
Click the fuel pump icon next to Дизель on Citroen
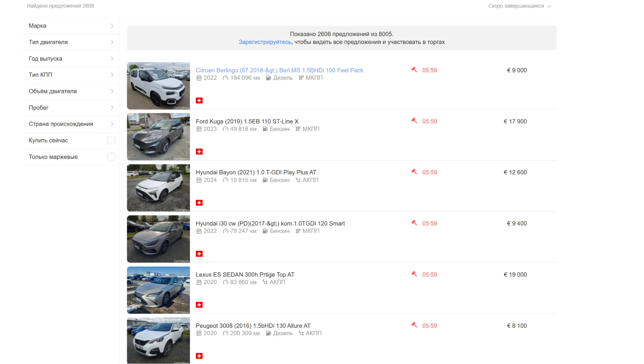pyautogui.click(x=268, y=78)
